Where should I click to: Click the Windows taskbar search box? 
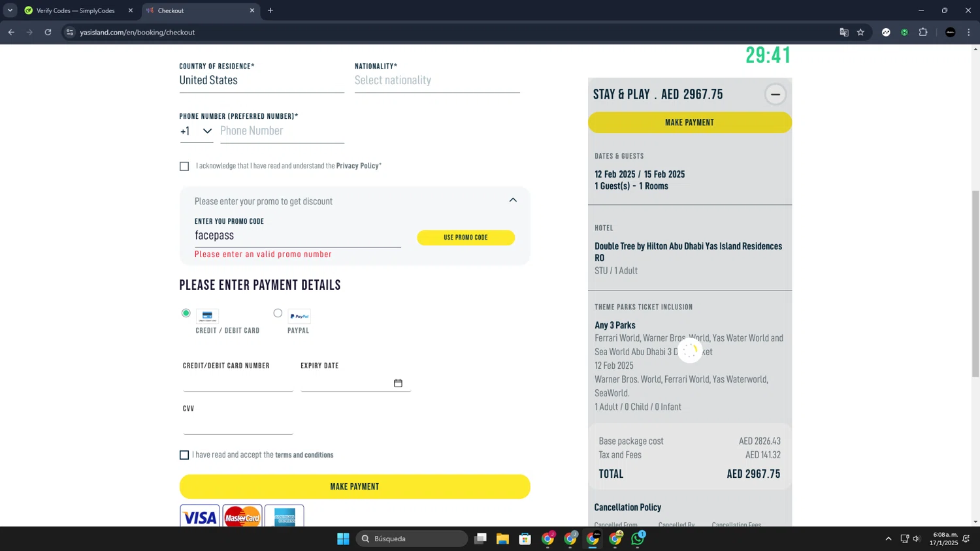[x=412, y=539]
